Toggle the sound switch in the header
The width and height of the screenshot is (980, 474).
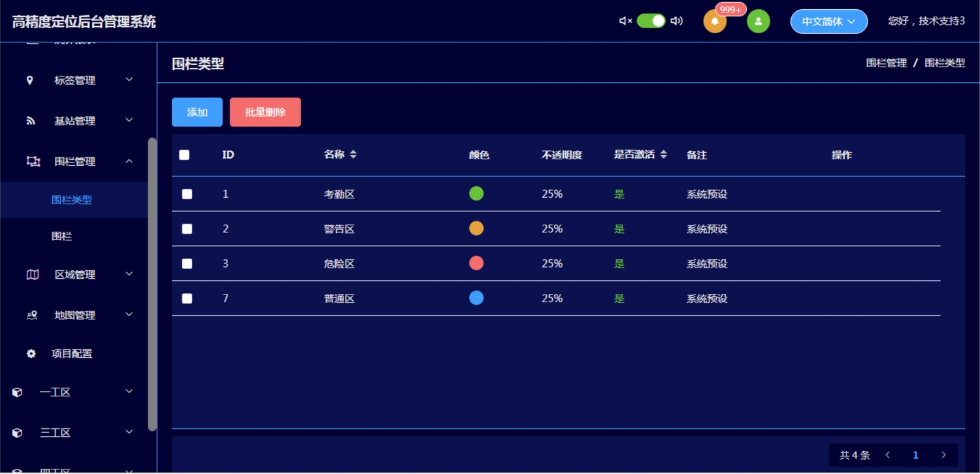click(x=651, y=21)
